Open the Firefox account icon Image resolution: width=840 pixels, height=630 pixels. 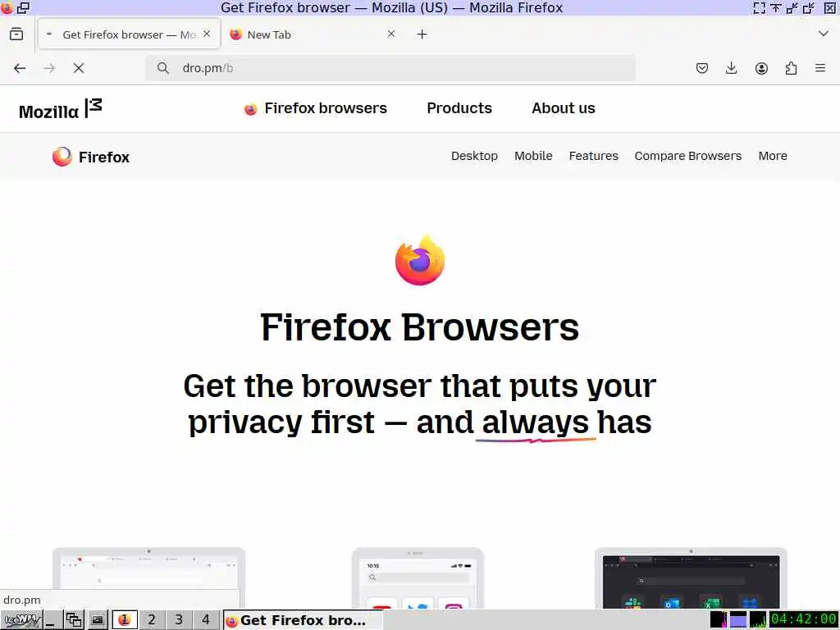click(x=761, y=68)
